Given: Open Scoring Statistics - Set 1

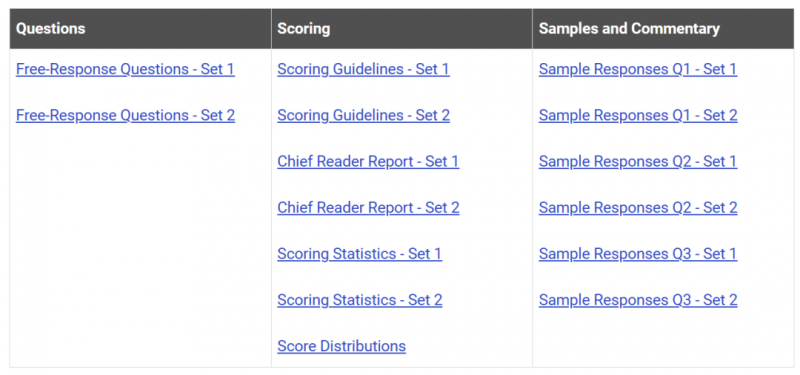Looking at the screenshot, I should 359,254.
